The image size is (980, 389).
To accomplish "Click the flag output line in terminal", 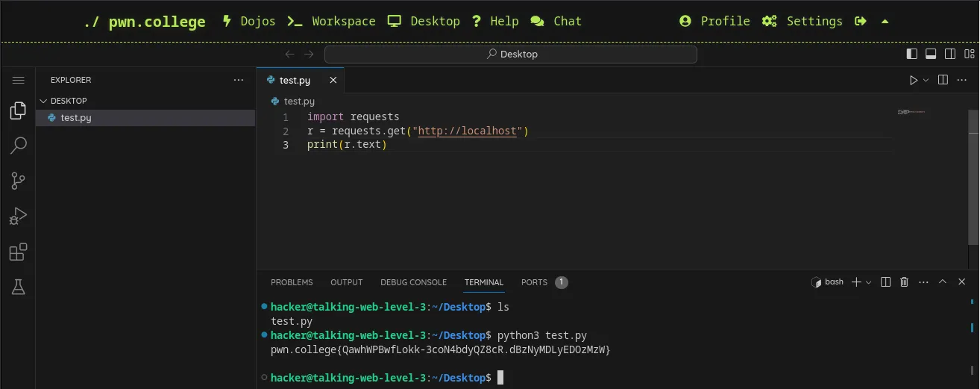I will 441,349.
